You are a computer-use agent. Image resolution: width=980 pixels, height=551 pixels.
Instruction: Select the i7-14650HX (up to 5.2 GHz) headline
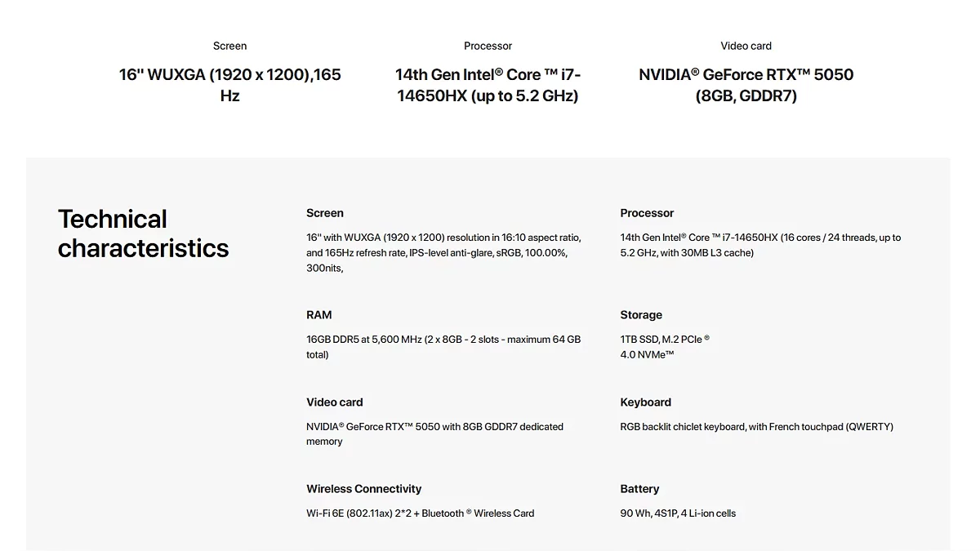(x=488, y=85)
